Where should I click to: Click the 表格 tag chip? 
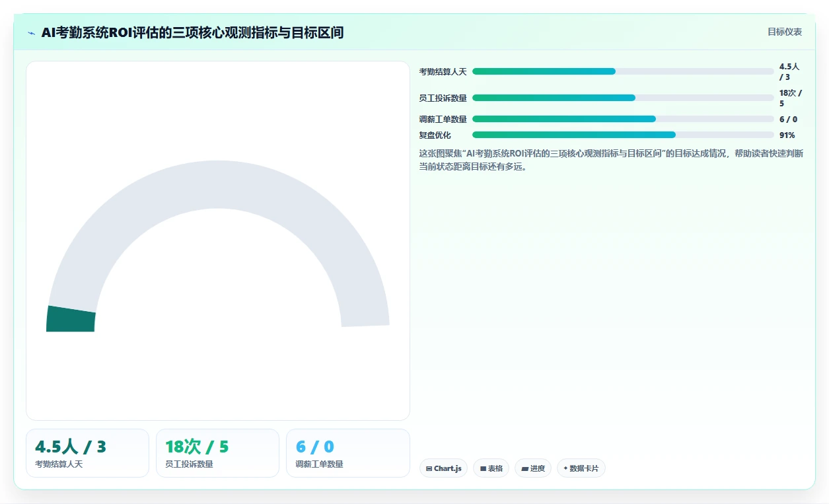491,468
